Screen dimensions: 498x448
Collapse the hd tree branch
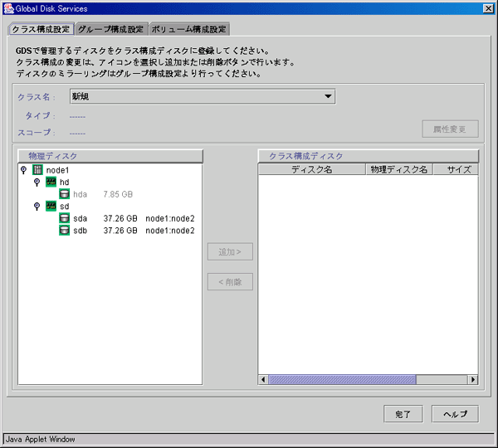37,182
